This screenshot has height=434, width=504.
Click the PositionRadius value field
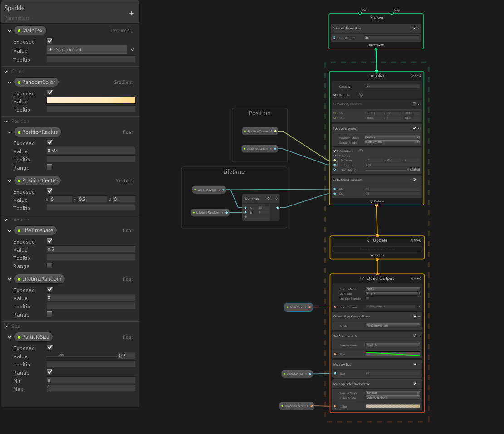[91, 151]
